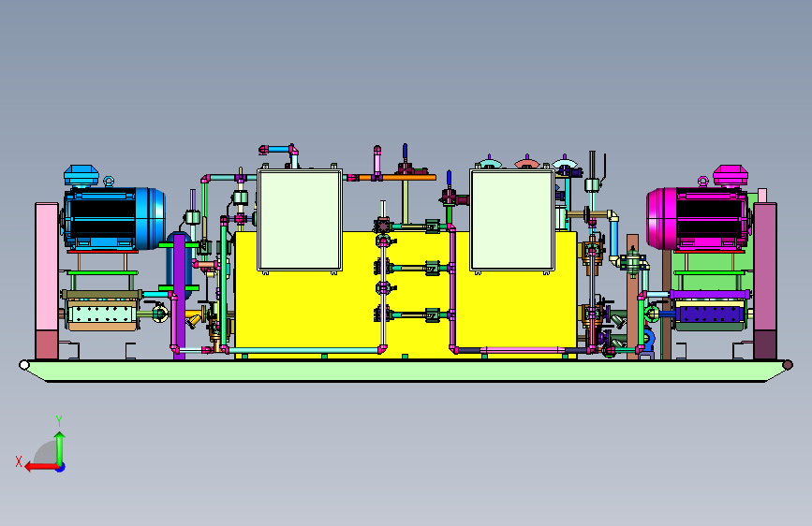This screenshot has height=526, width=812.
Task: Click the blue Z axis dot
Action: tap(61, 467)
